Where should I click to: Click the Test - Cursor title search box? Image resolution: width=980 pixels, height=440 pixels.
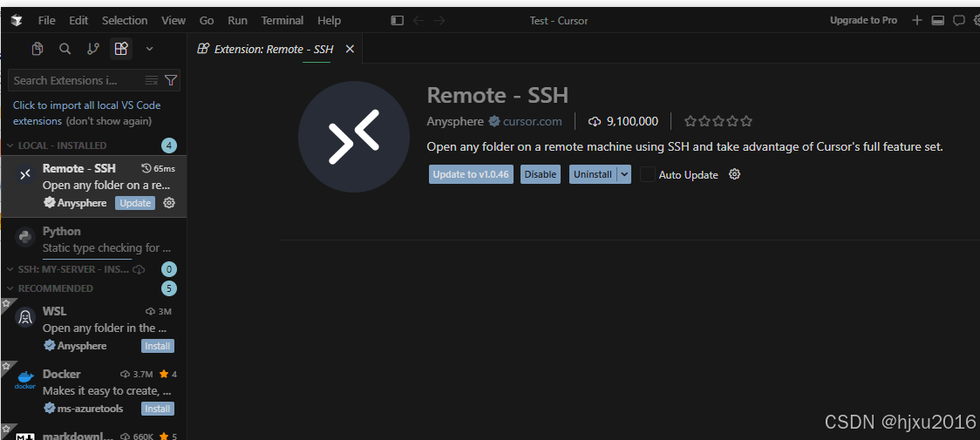559,21
